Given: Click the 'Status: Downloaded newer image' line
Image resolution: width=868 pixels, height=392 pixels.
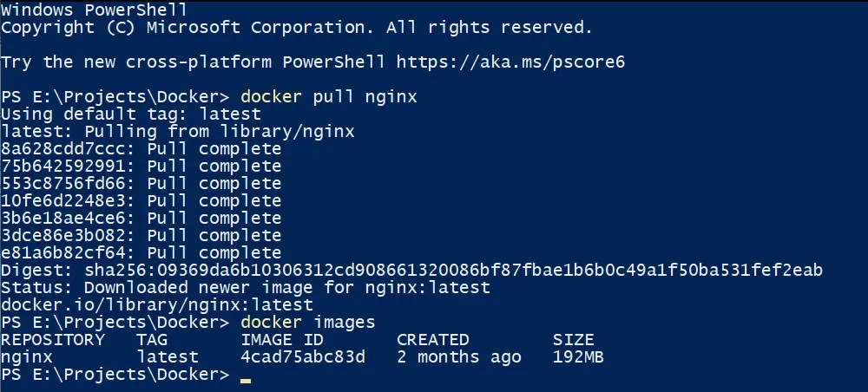Looking at the screenshot, I should [246, 288].
